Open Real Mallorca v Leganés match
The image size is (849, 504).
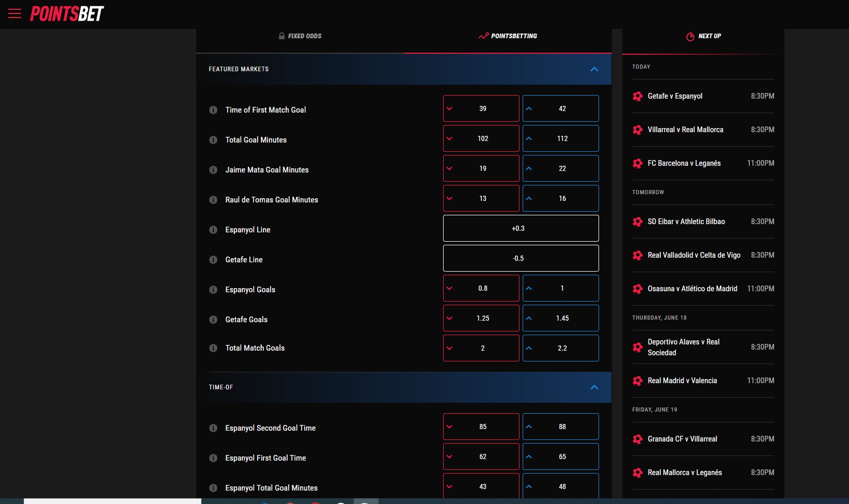click(703, 472)
